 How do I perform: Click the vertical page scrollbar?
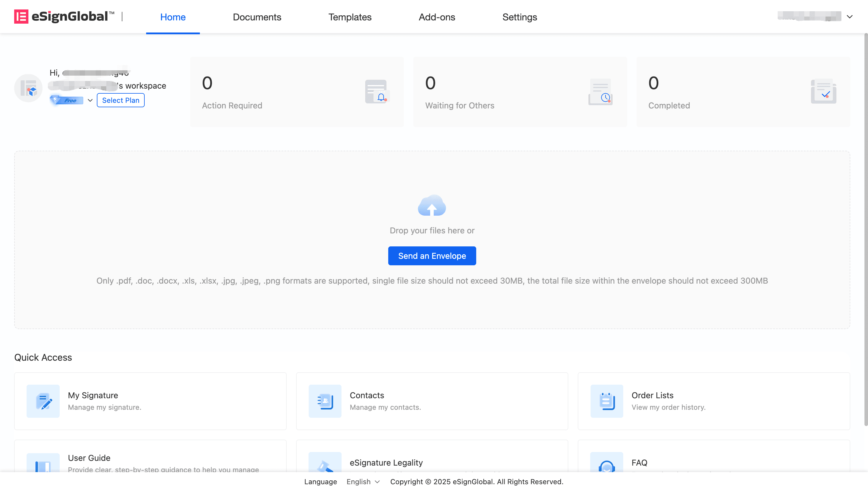click(x=865, y=229)
